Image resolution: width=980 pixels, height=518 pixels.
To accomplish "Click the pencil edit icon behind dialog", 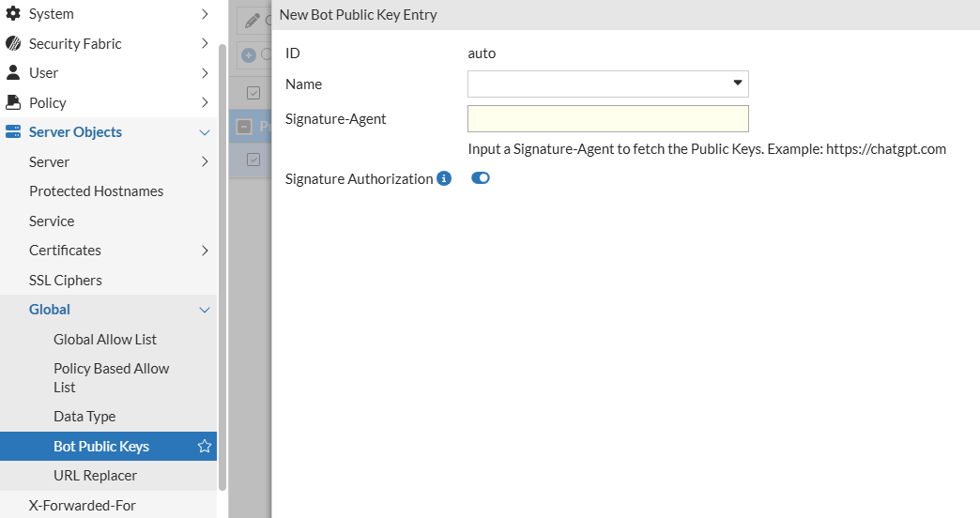I will (x=251, y=21).
